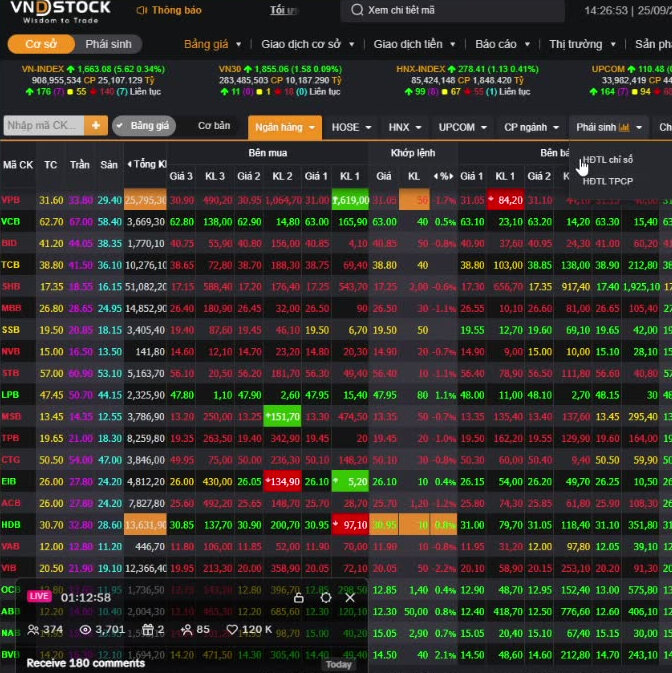
Task: Switch to Phái sinh mode
Action: [108, 44]
